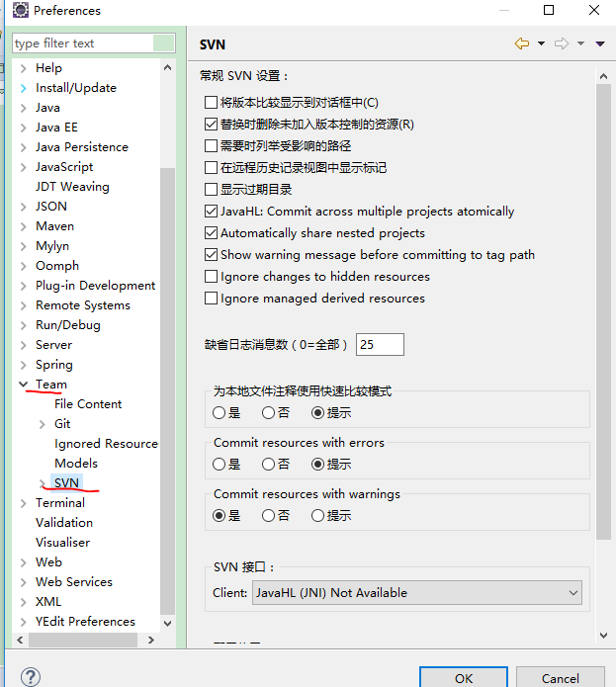Expand the Install/Update tree node
Image resolution: width=616 pixels, height=687 pixels.
click(24, 88)
